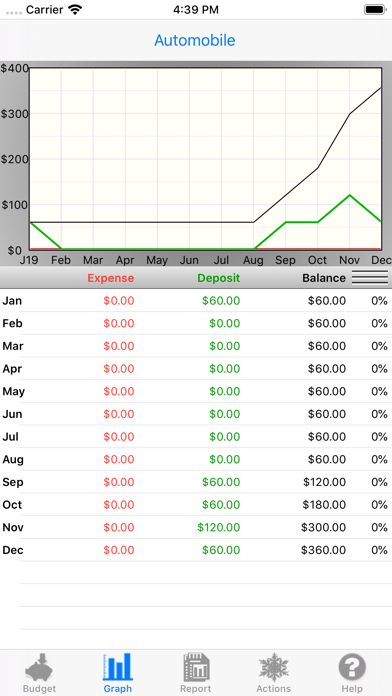Tap the Nov deposit peak on graph
This screenshot has height=696, width=392.
[350, 195]
